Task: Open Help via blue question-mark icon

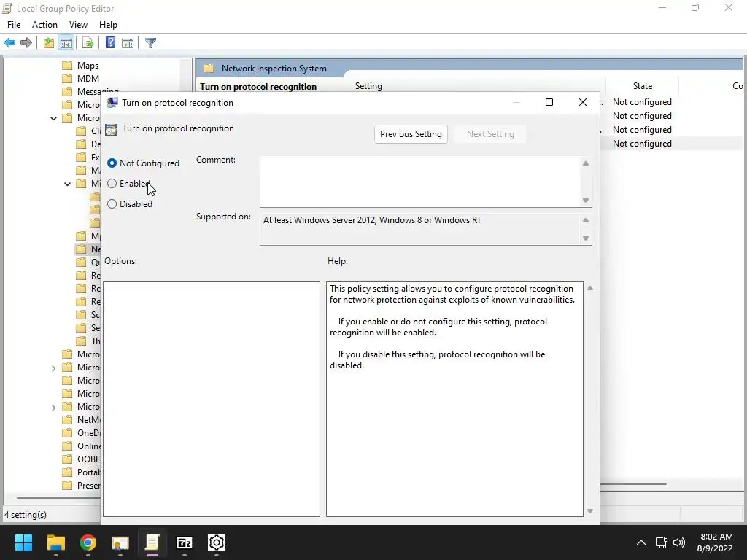Action: (x=111, y=43)
